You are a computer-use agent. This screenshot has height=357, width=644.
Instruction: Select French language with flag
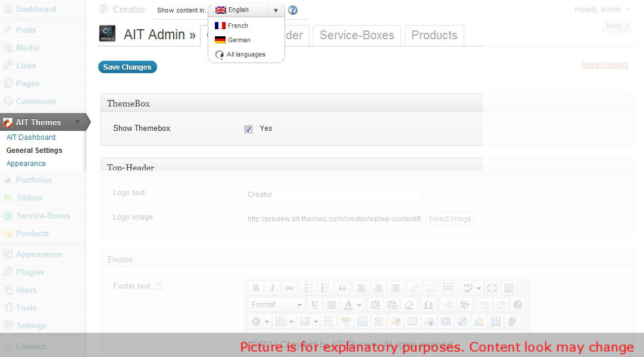click(x=237, y=26)
